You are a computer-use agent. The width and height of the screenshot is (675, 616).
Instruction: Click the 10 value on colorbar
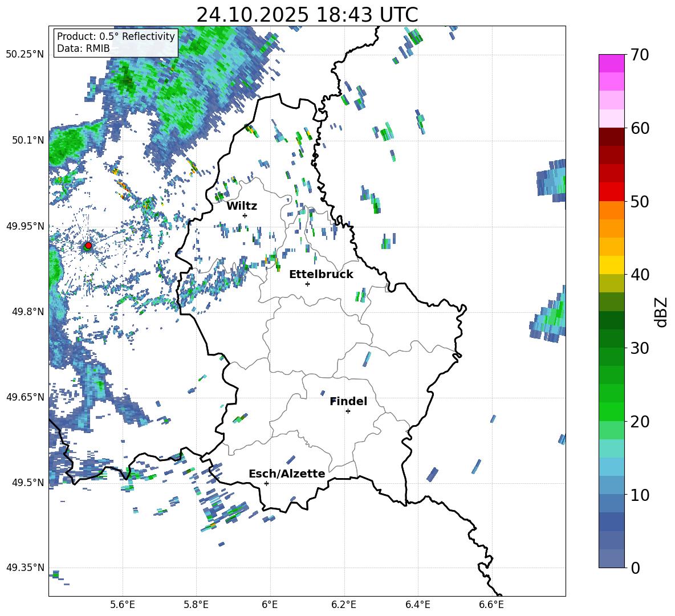click(639, 495)
